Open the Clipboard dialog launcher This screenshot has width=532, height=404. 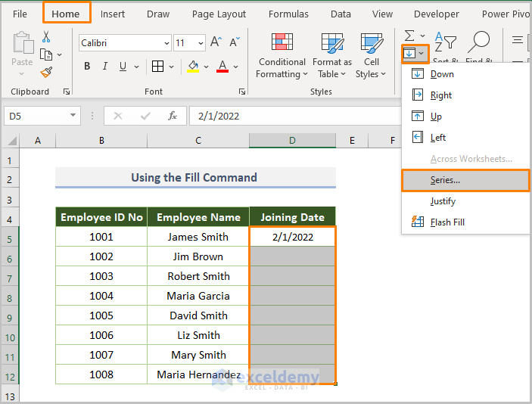67,92
